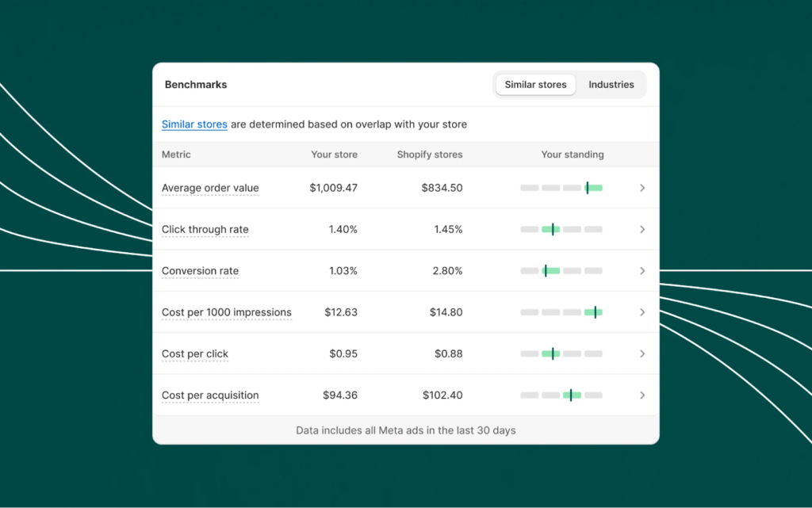Viewport: 812px width, 508px height.
Task: Open the Cost per acquisition row chevron
Action: (642, 395)
